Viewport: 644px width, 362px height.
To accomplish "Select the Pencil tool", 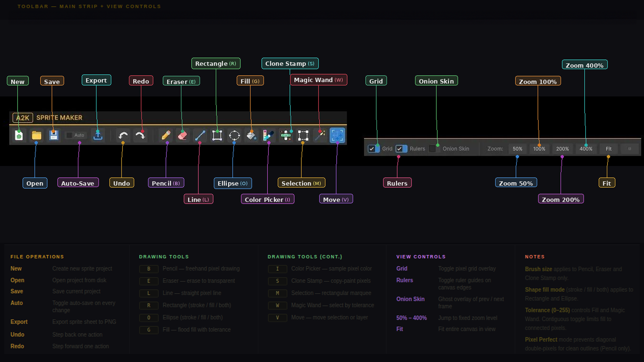I will 166,135.
